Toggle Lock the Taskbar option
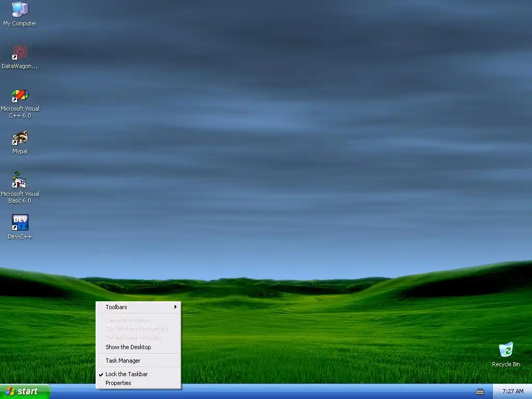The height and width of the screenshot is (399, 532). (x=138, y=374)
